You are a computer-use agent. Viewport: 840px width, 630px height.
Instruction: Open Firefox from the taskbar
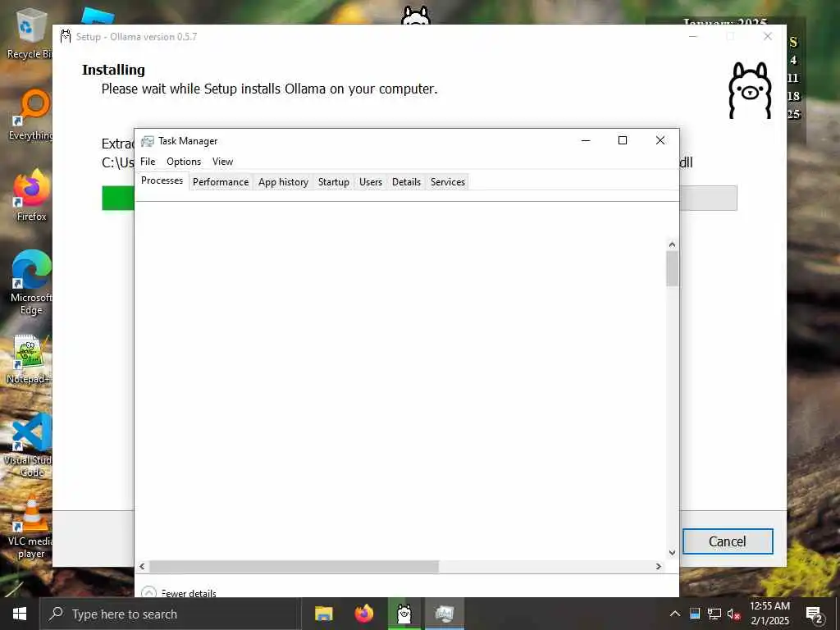364,614
